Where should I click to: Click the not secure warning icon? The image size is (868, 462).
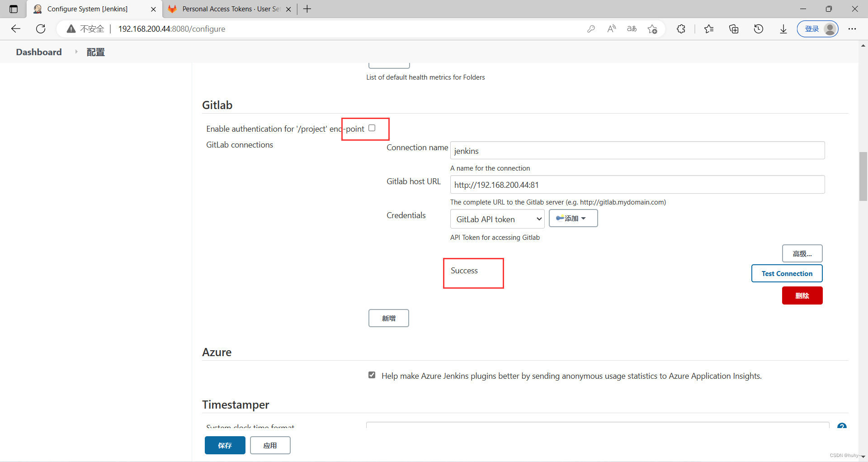click(x=71, y=29)
